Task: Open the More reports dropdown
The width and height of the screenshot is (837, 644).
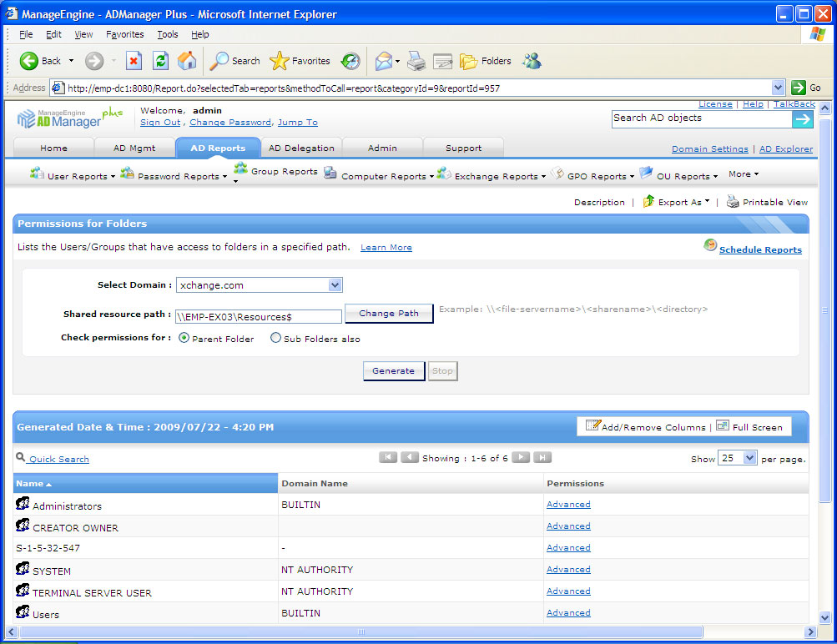Action: (744, 174)
